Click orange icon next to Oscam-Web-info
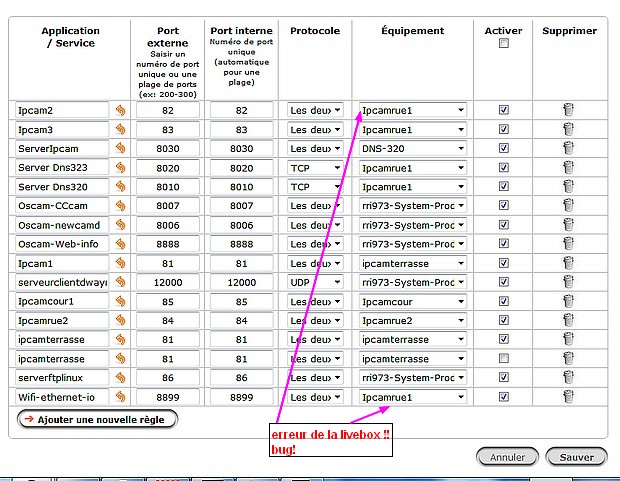This screenshot has height=481, width=620. click(x=121, y=244)
